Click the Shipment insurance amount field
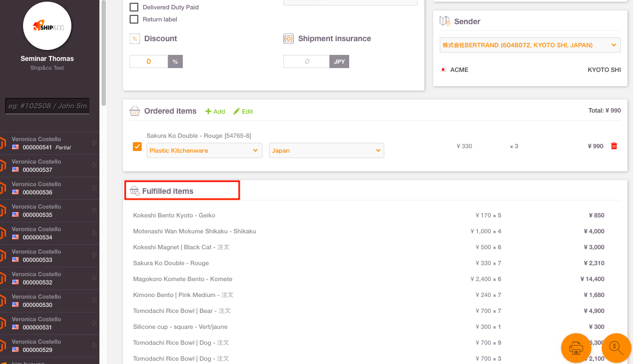The width and height of the screenshot is (633, 364). click(306, 61)
